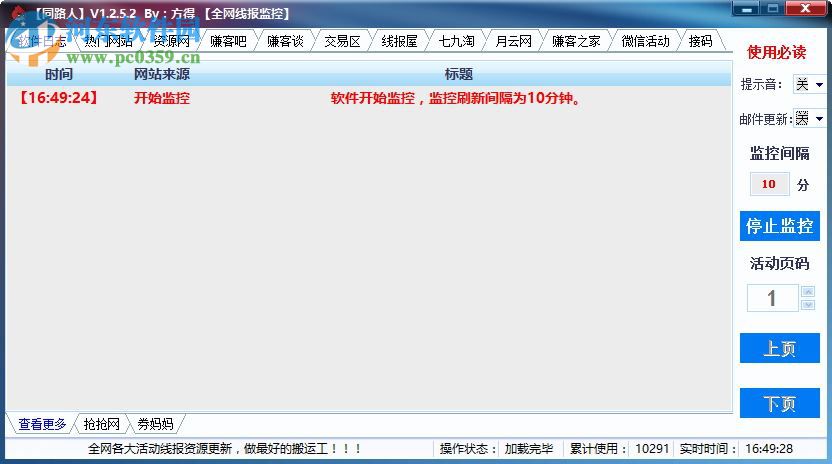Viewport: 832px width, 464px height.
Task: Switch to the 赚客谈 tab
Action: tap(285, 41)
